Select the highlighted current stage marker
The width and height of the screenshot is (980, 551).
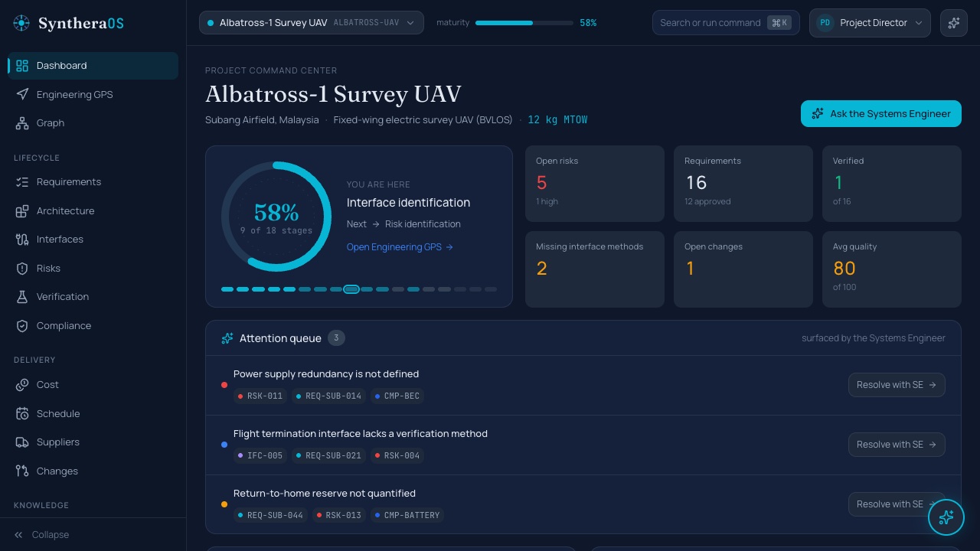pos(351,289)
